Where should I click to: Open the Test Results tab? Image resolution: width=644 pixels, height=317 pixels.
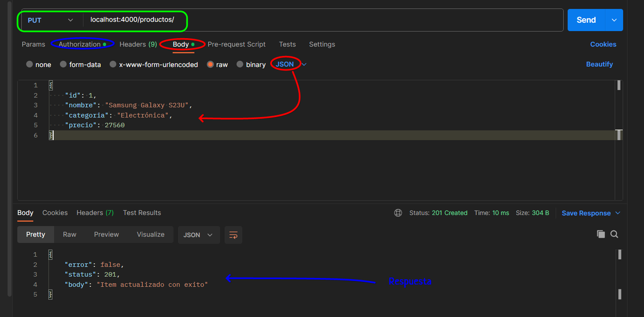(142, 213)
